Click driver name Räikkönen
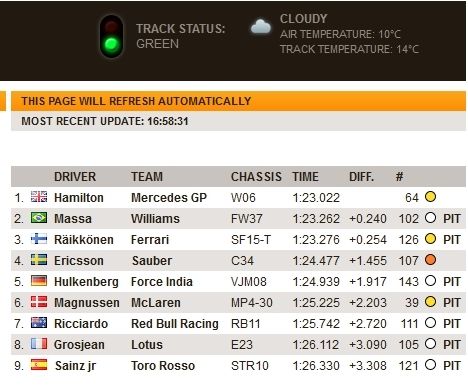Viewport: 468px width, 386px height. [x=84, y=240]
